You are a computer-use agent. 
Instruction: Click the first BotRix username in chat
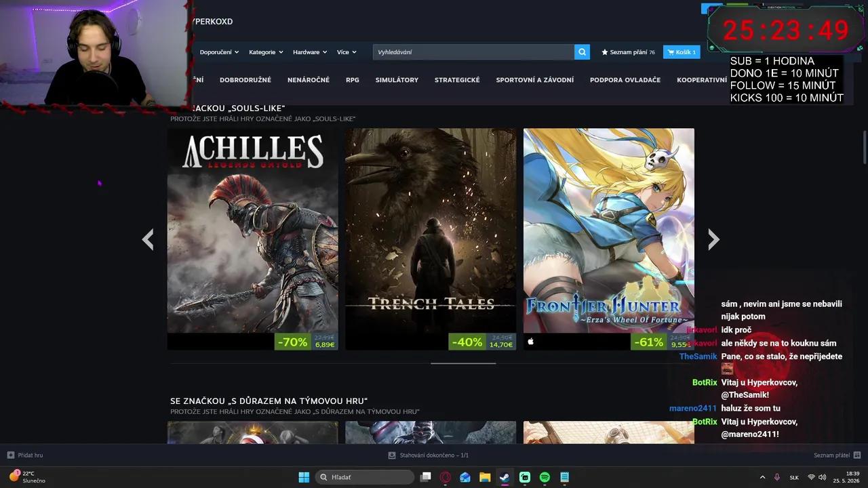(x=705, y=383)
